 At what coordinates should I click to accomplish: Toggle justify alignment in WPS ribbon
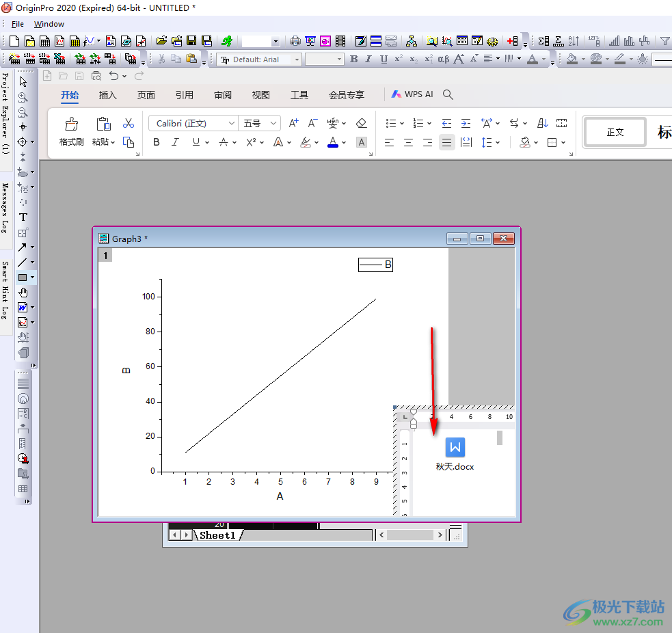[446, 142]
